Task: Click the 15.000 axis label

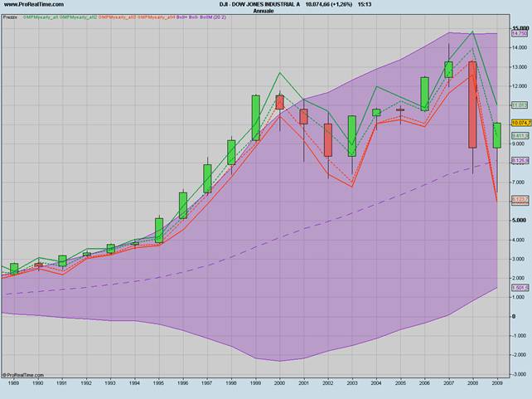Action: [x=520, y=28]
